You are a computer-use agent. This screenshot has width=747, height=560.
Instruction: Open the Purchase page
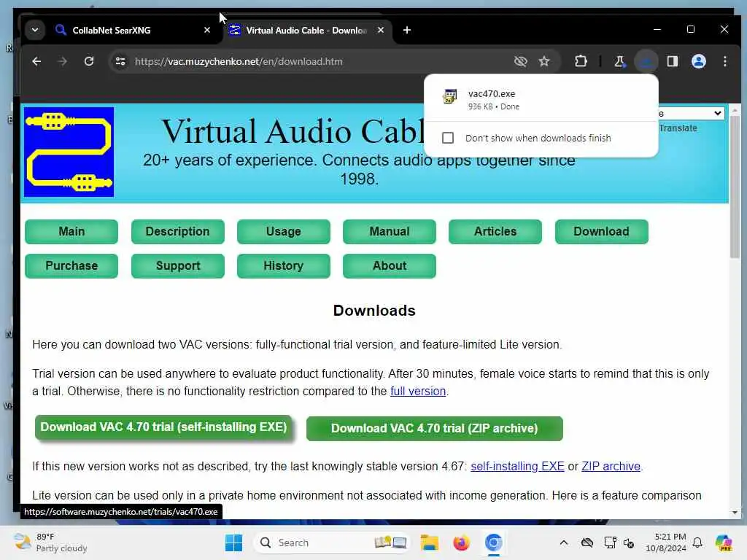pyautogui.click(x=71, y=265)
